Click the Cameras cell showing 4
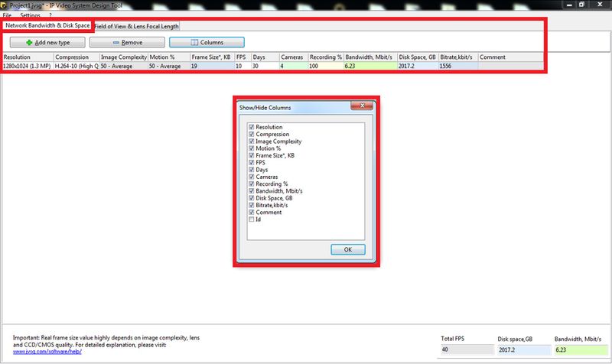612x364 pixels. 294,67
